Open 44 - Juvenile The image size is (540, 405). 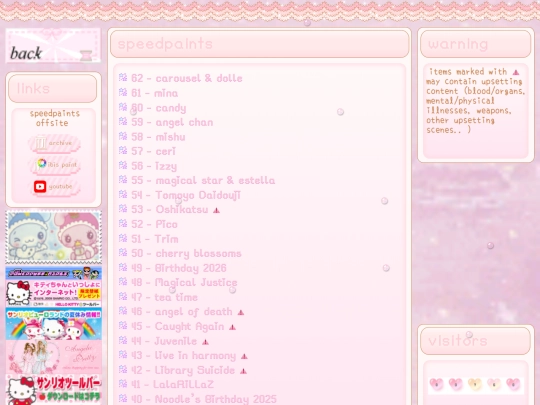(x=164, y=341)
